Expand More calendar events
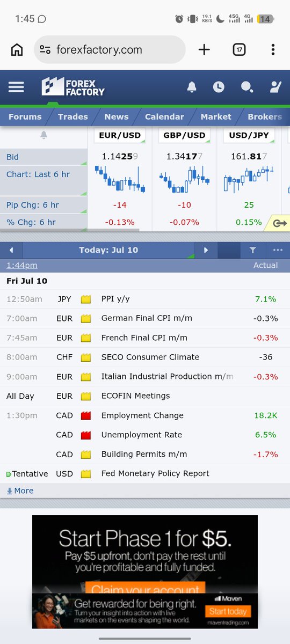This screenshot has height=644, width=290. pos(20,491)
